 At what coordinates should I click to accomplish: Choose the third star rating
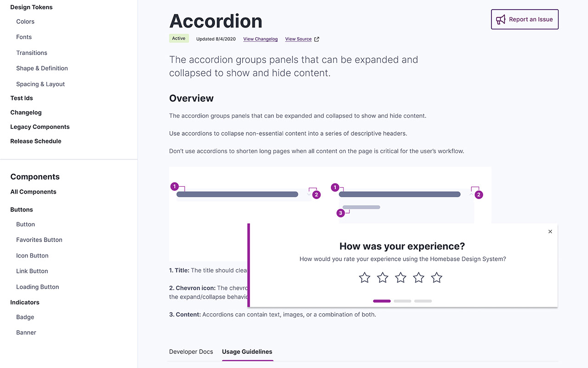click(401, 277)
